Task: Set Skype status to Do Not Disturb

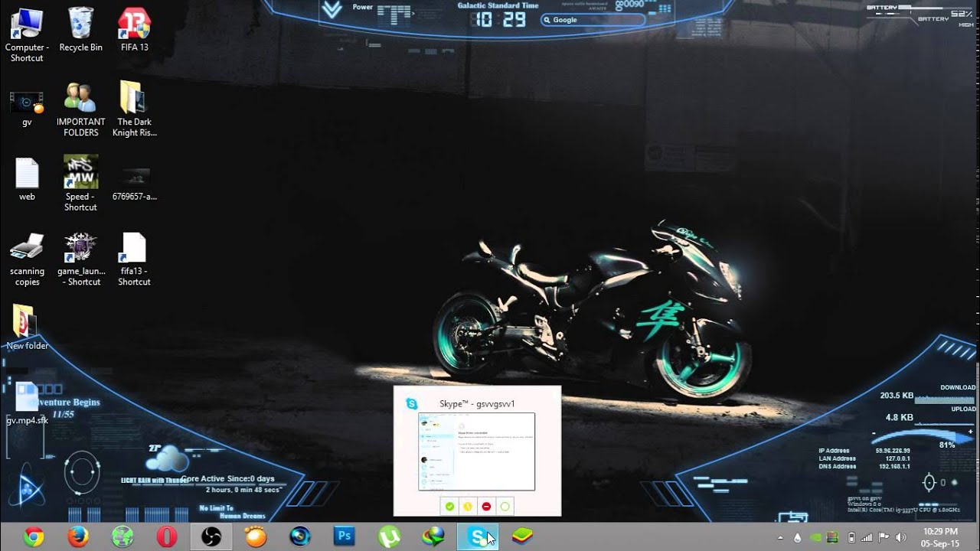Action: pos(486,507)
